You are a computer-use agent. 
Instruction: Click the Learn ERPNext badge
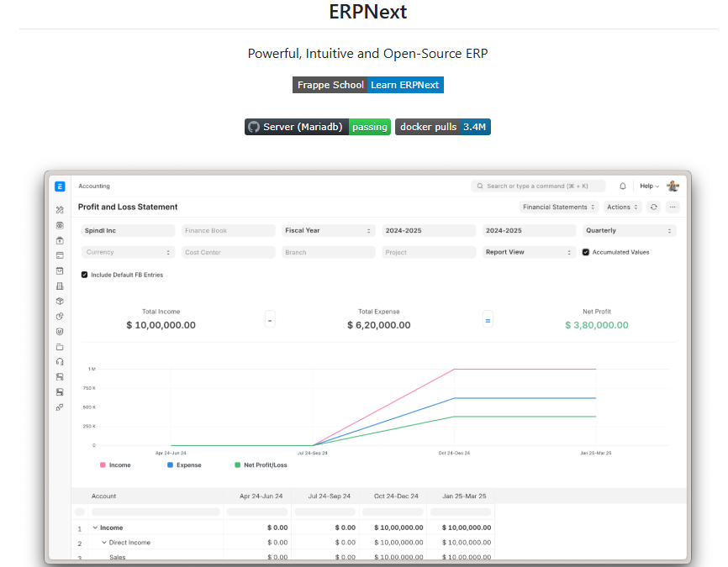(405, 85)
